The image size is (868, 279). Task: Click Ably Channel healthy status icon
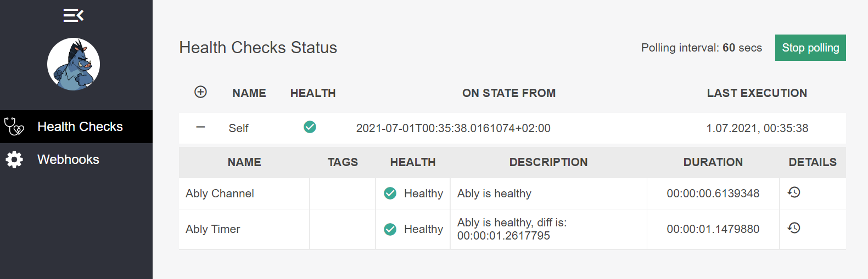pos(390,193)
